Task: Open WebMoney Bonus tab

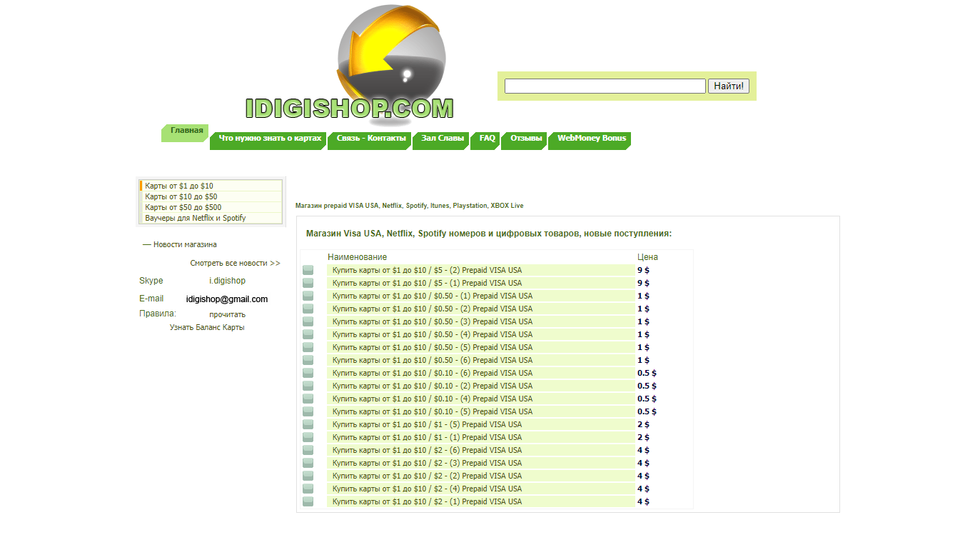Action: pos(590,140)
